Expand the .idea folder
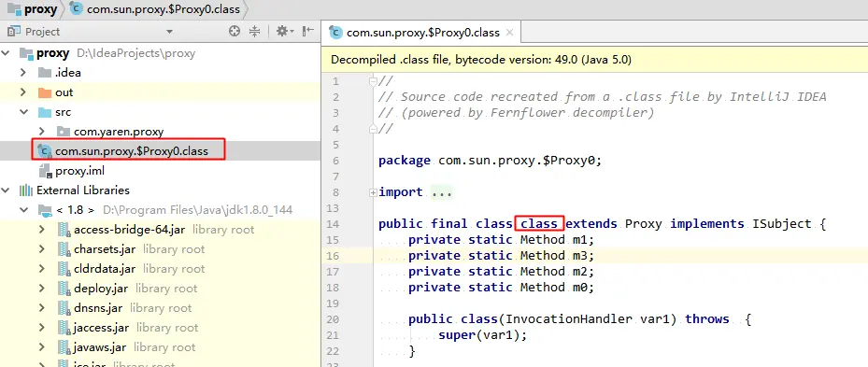The width and height of the screenshot is (868, 367). [x=23, y=73]
